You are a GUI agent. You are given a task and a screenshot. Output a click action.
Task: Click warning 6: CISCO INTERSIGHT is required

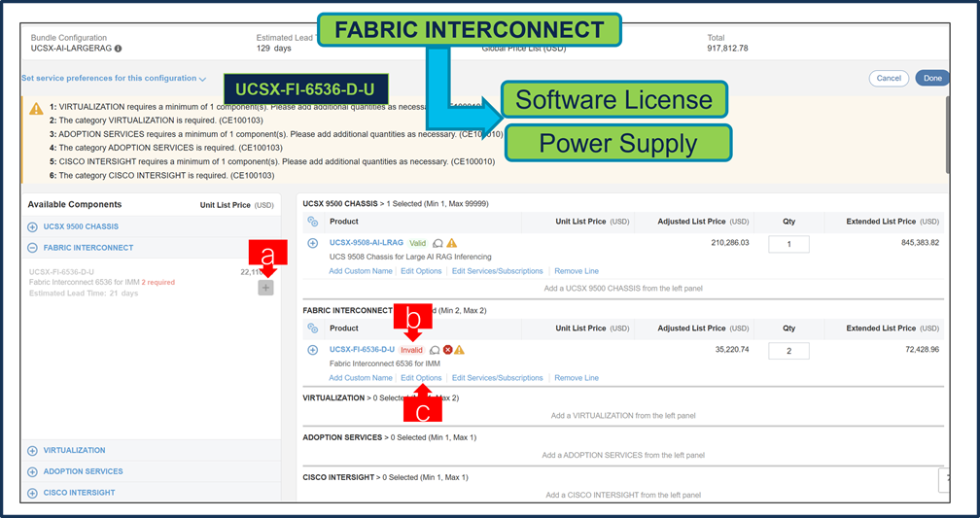161,176
